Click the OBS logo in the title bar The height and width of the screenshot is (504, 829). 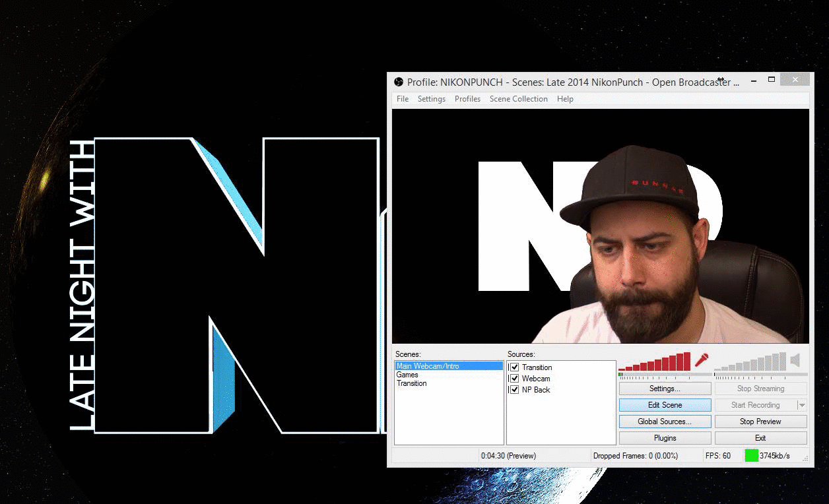click(x=398, y=82)
